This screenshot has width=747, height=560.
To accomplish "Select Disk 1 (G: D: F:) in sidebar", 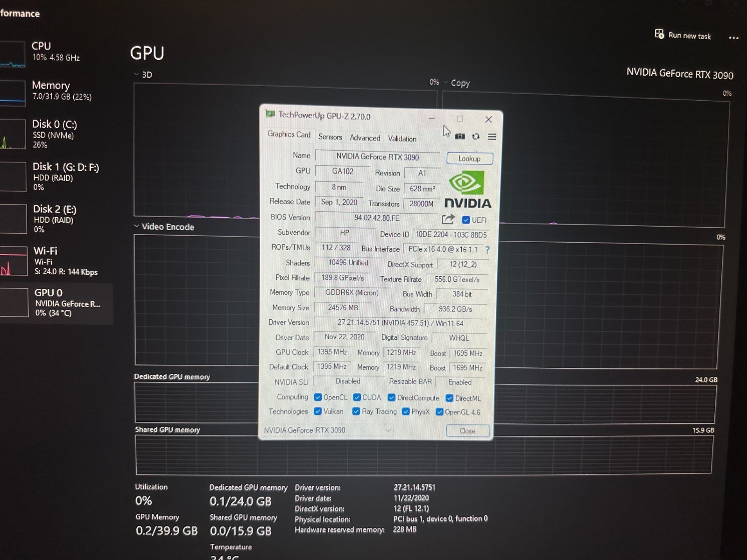I will [x=56, y=176].
